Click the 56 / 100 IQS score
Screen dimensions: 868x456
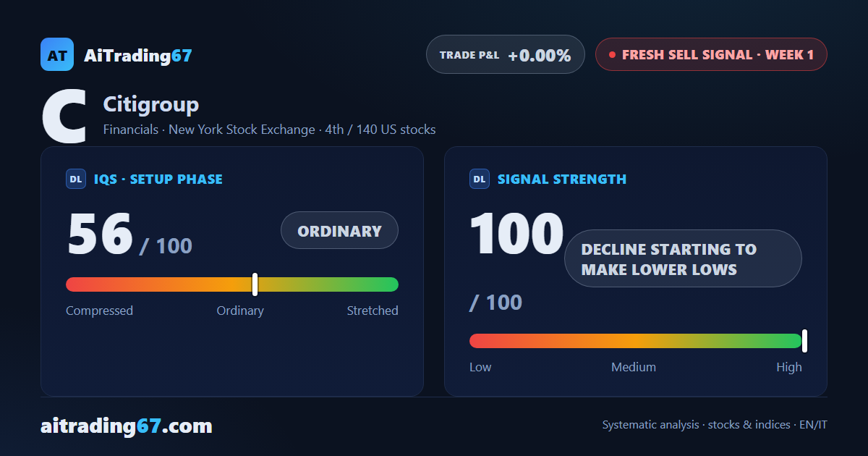[x=129, y=235]
